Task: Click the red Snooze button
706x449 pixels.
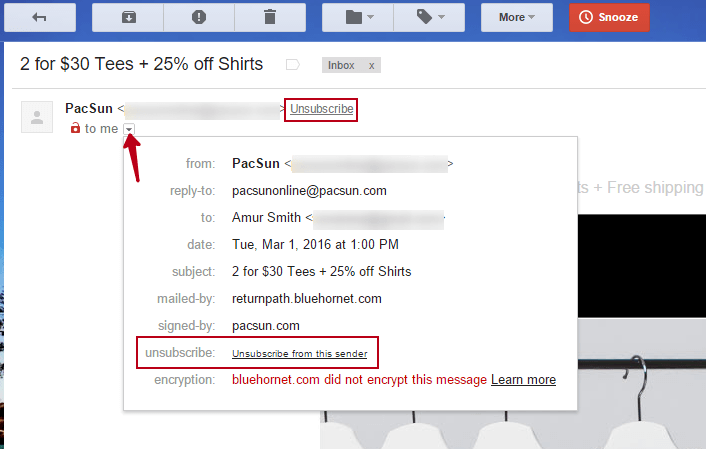Action: point(610,17)
